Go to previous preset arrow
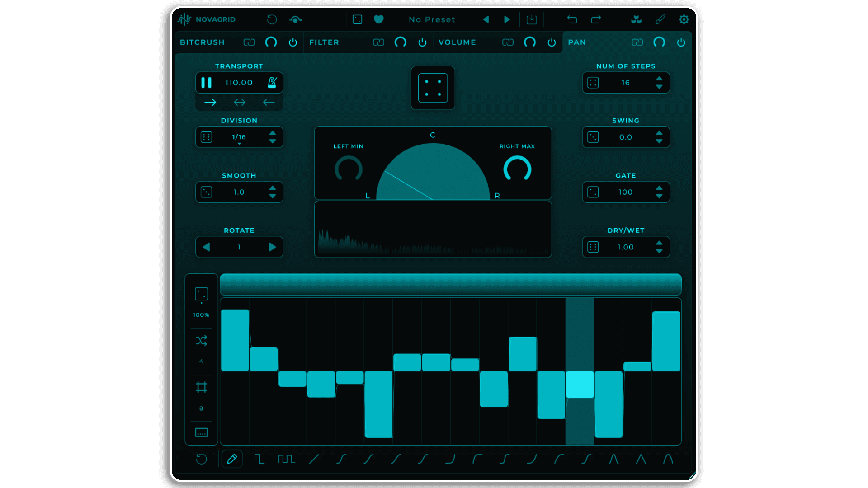This screenshot has height=488, width=868. (x=486, y=19)
